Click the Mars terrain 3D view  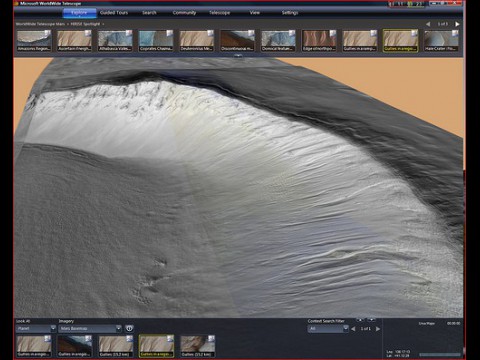click(238, 187)
